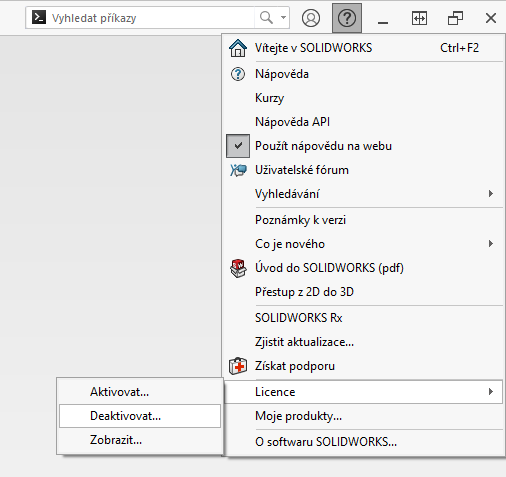
Task: Launch SOLIDWORKS Rx entry
Action: tap(364, 318)
